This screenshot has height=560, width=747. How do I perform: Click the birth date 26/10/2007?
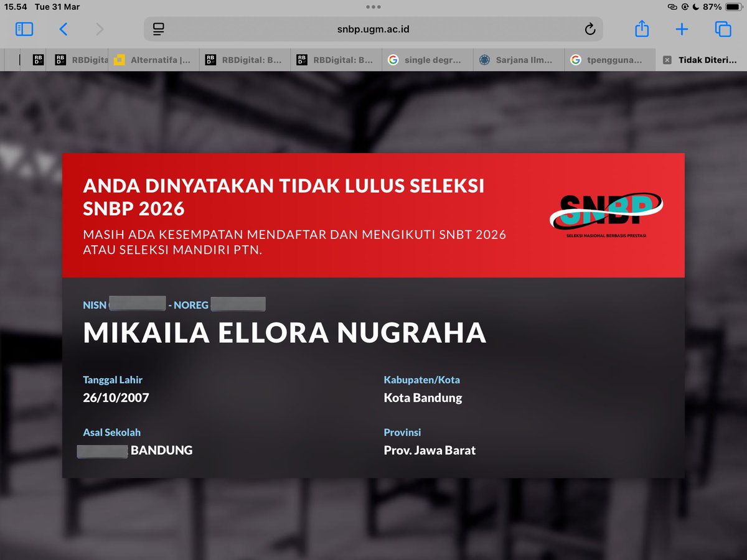point(116,398)
